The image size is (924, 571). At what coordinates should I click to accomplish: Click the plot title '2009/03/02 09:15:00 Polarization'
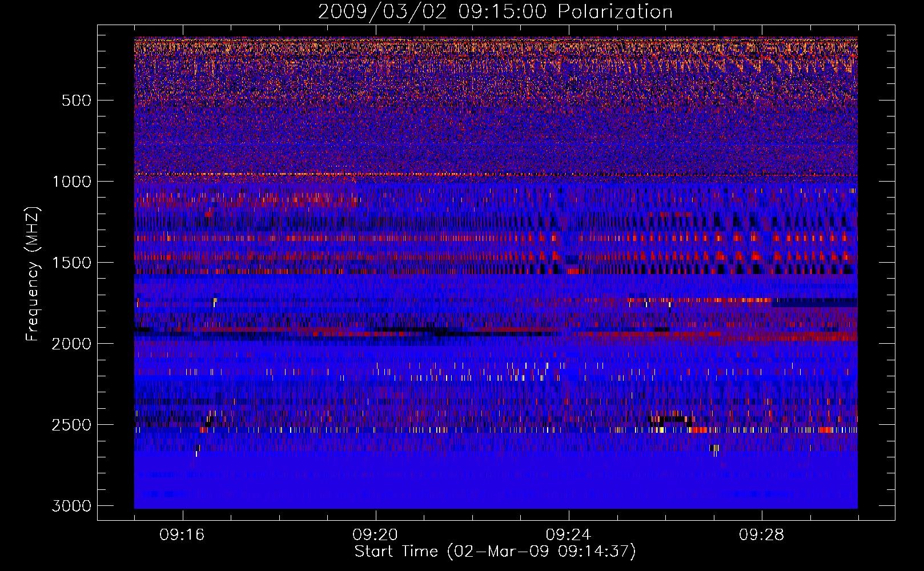(495, 11)
